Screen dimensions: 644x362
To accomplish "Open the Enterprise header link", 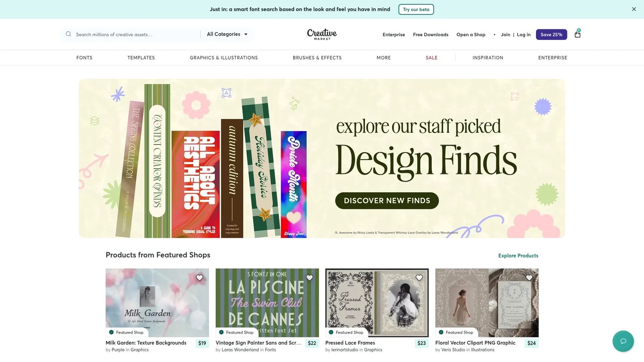I will [x=393, y=34].
